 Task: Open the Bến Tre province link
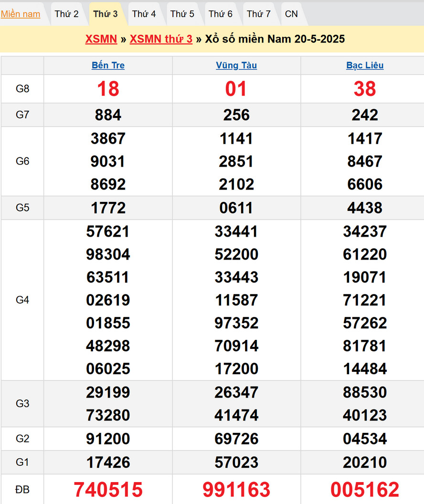click(x=108, y=65)
